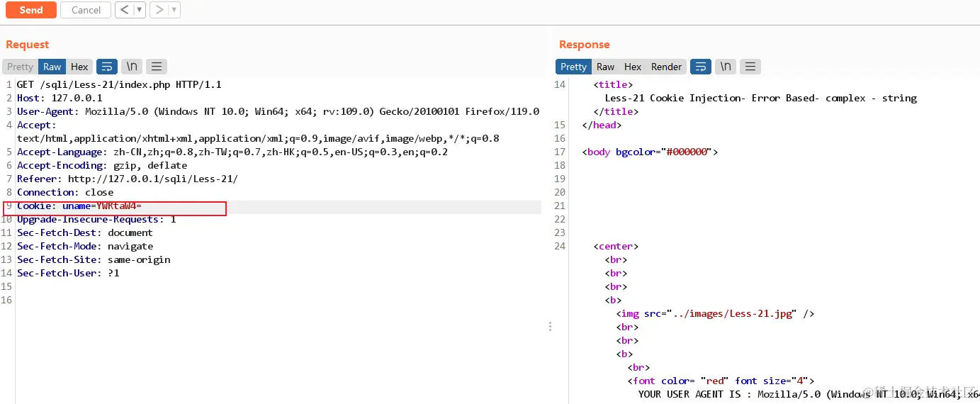
Task: Click the Cookie uname value in request
Action: click(x=119, y=206)
